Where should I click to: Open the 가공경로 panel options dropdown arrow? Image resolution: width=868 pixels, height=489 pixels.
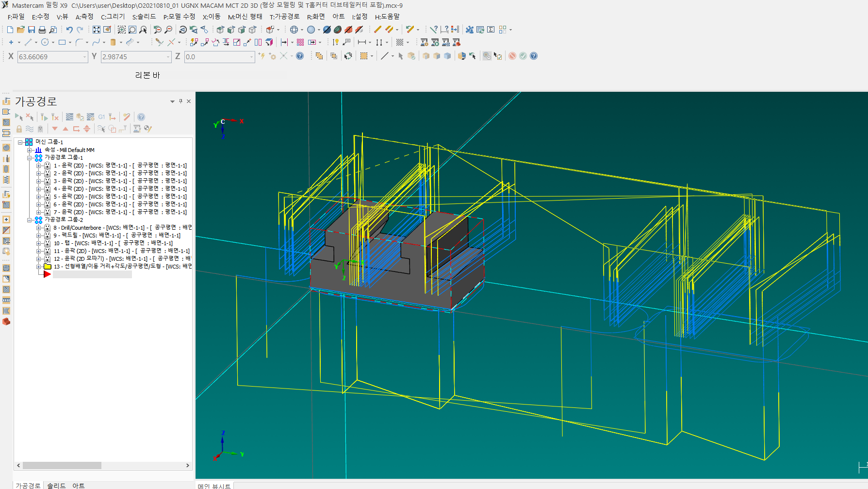172,101
